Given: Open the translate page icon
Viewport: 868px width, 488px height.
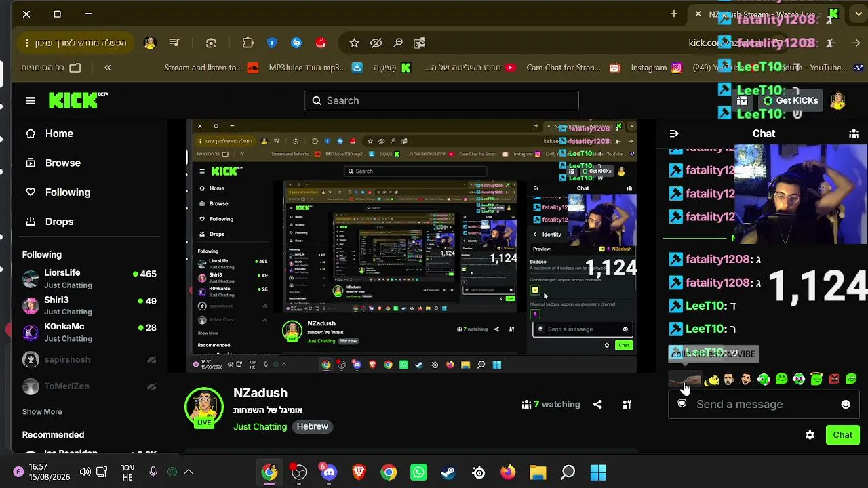Looking at the screenshot, I should point(420,43).
